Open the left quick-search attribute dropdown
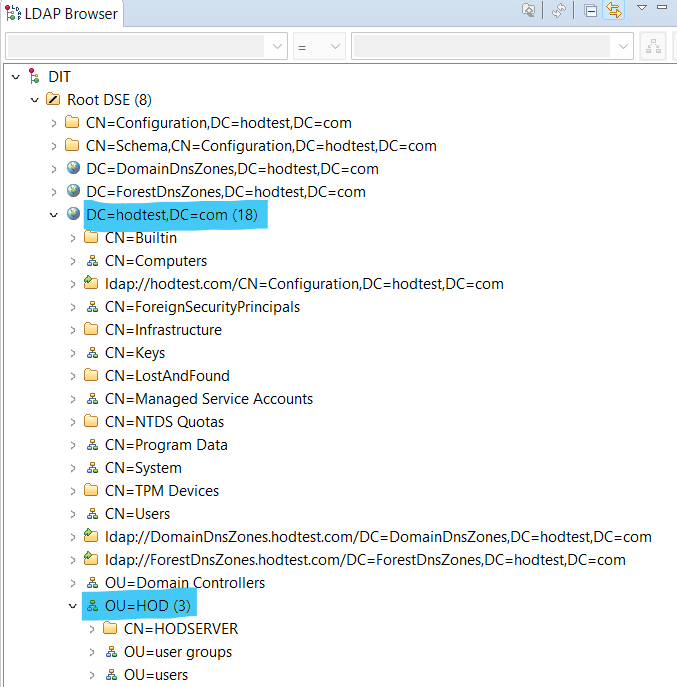 click(x=277, y=46)
